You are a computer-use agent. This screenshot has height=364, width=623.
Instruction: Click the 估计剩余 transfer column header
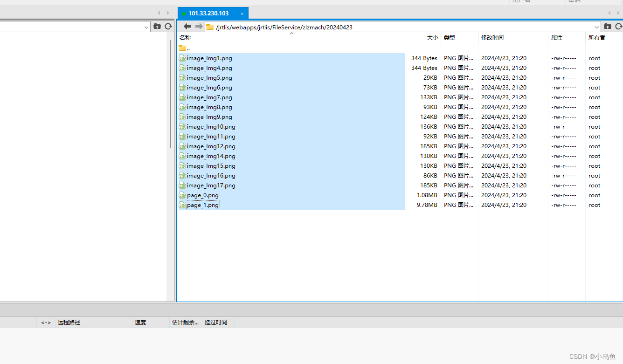click(185, 322)
